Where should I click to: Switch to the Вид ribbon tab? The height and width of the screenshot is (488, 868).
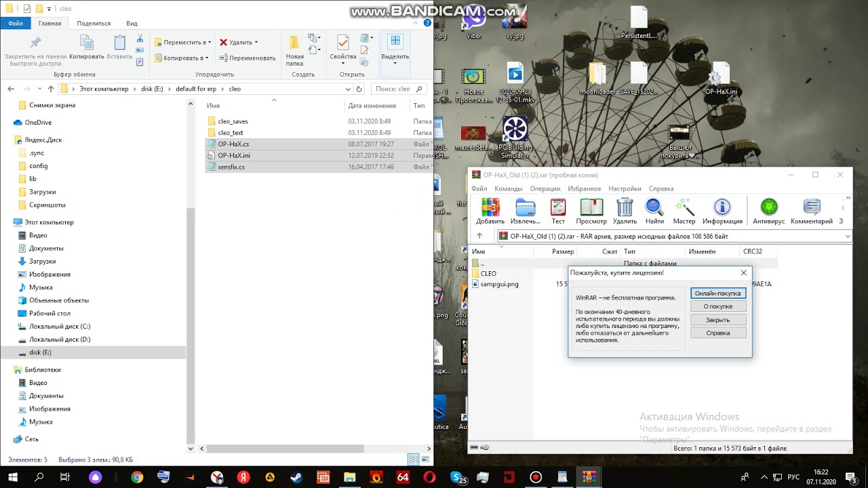[x=132, y=23]
